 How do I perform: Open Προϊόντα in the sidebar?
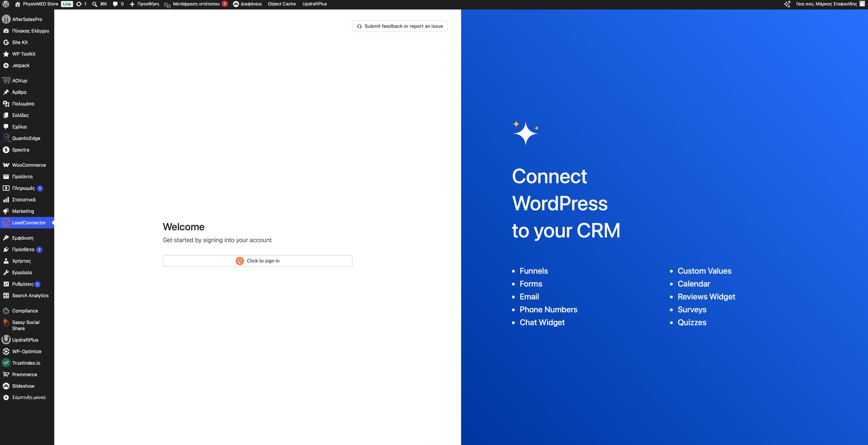pyautogui.click(x=27, y=177)
